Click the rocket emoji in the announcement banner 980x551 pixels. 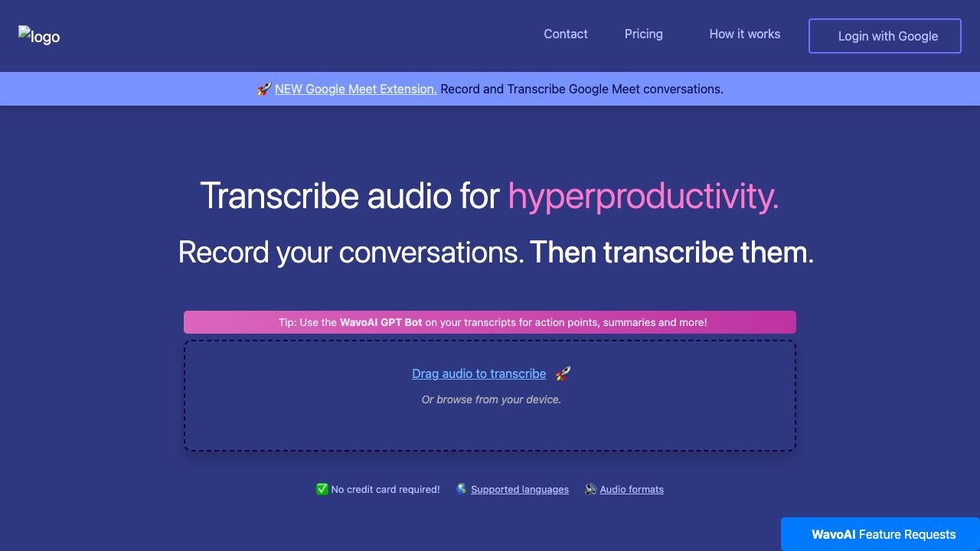263,90
